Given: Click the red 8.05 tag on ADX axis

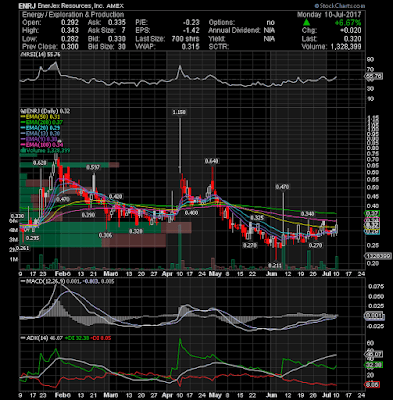Looking at the screenshot, I should pos(373,385).
